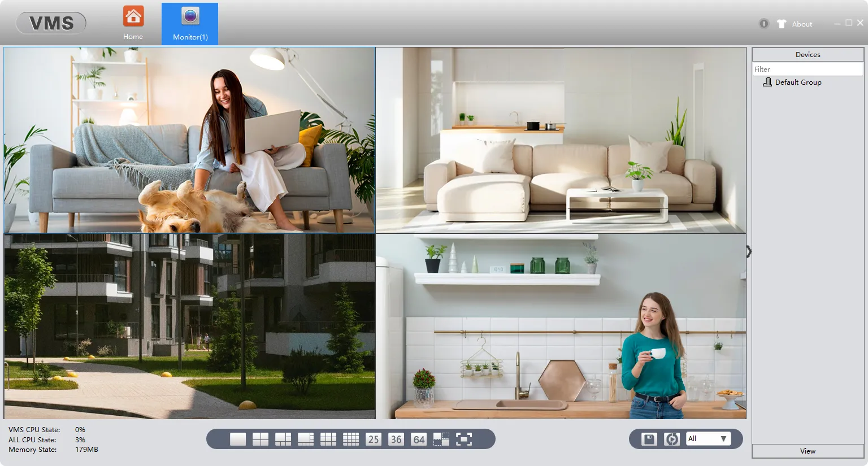Image resolution: width=868 pixels, height=466 pixels.
Task: Click the Devices filter input field
Action: click(x=807, y=68)
